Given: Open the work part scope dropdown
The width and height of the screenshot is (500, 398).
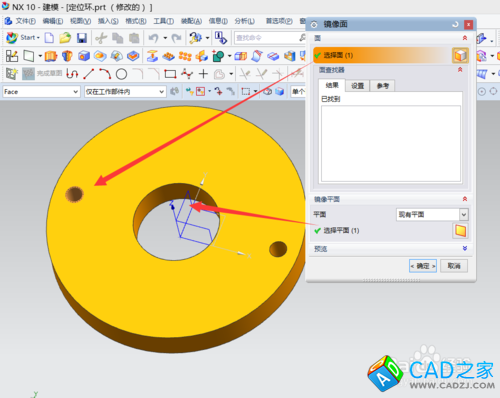Looking at the screenshot, I should tap(125, 92).
